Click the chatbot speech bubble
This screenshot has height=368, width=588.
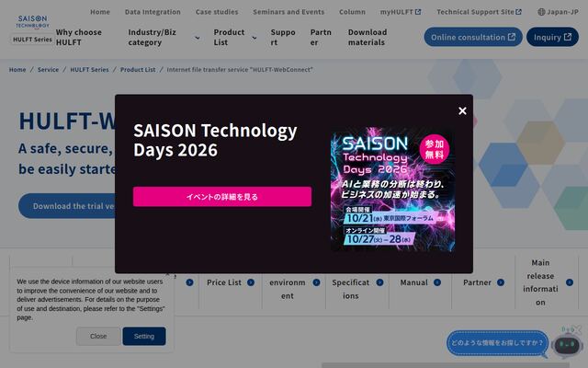tap(497, 343)
